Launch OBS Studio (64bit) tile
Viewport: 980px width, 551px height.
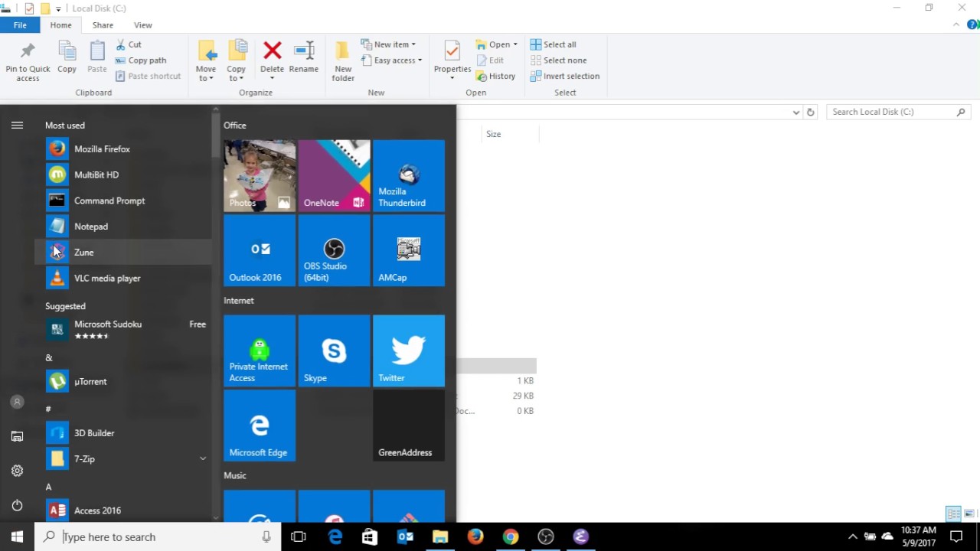click(x=334, y=250)
